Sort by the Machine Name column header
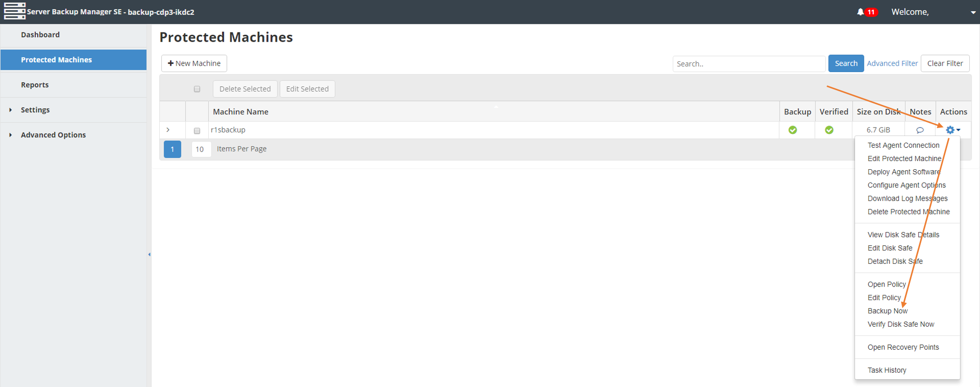Image resolution: width=980 pixels, height=387 pixels. (x=494, y=112)
